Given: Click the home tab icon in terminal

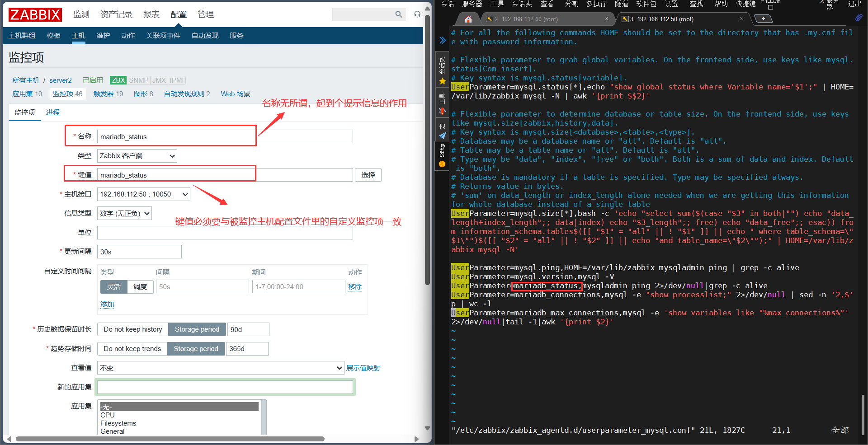Looking at the screenshot, I should click(x=468, y=19).
